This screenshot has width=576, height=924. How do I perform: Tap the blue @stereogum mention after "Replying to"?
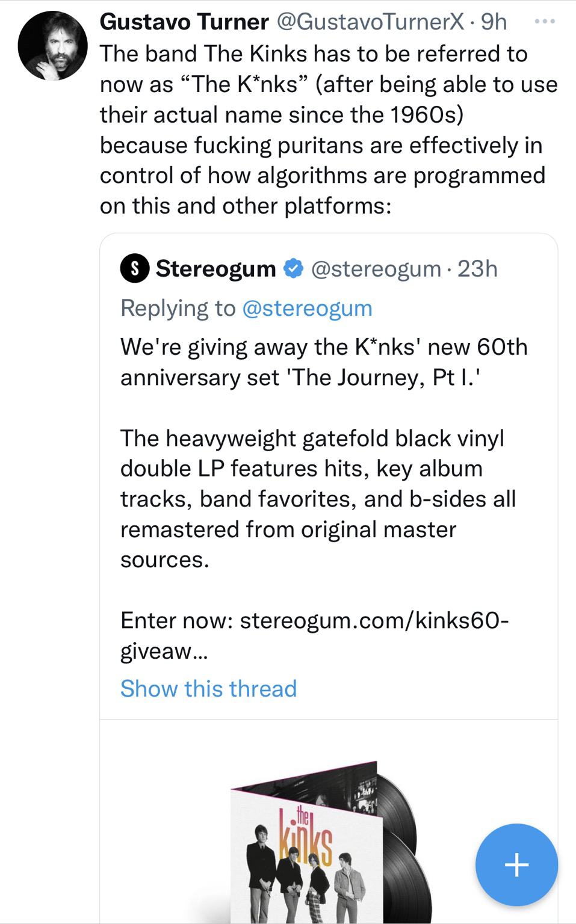coord(307,308)
